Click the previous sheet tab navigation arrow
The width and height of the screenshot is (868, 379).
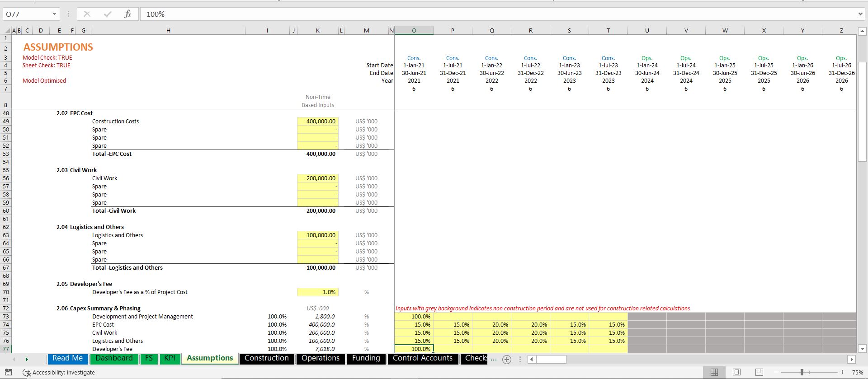pyautogui.click(x=14, y=359)
